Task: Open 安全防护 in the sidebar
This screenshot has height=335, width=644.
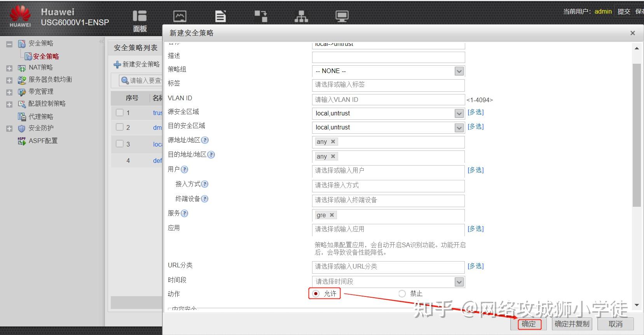Action: [x=41, y=128]
